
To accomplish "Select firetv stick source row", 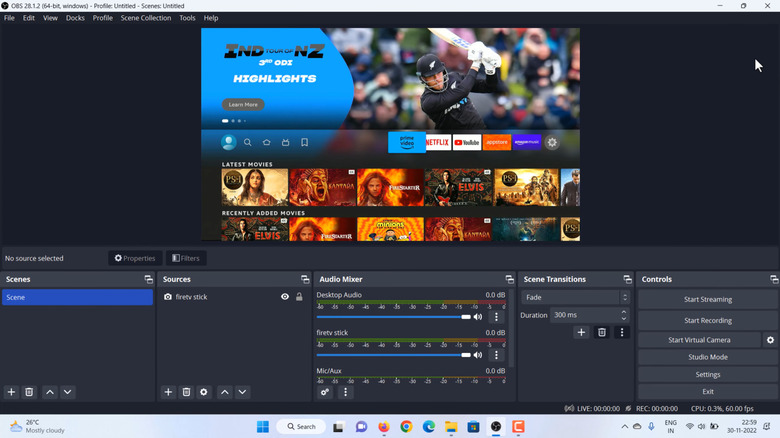I will pyautogui.click(x=233, y=297).
